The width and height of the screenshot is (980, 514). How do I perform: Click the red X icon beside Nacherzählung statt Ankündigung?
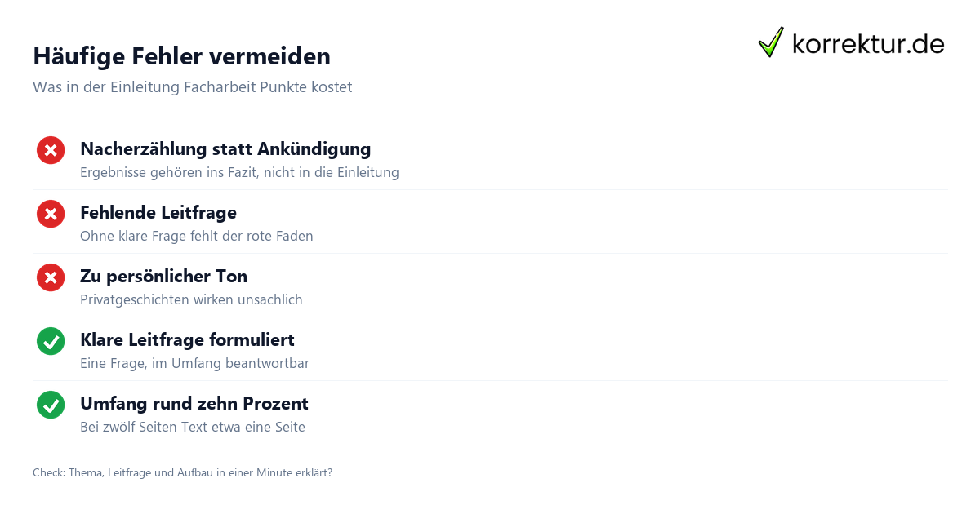click(51, 150)
